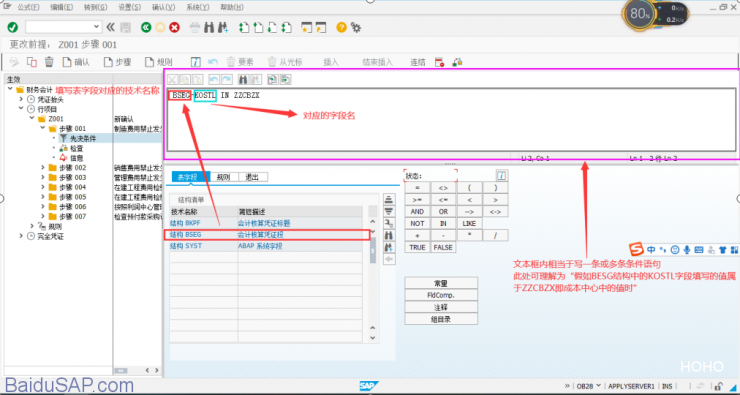740x395 pixels.
Task: Click the binoculars Find icon beside the structure list
Action: 389,235
